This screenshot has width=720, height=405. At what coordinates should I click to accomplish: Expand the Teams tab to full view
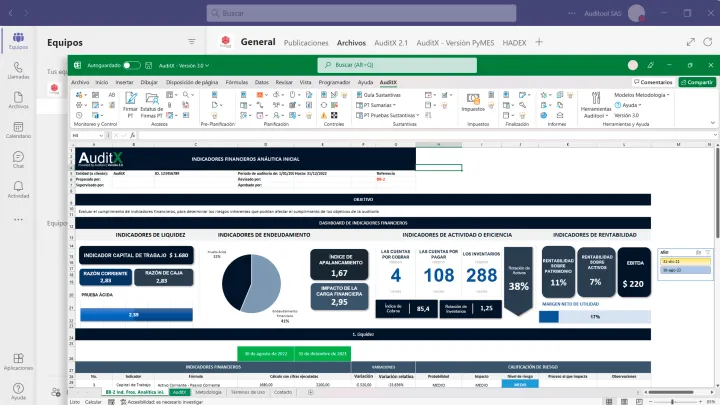tap(691, 42)
